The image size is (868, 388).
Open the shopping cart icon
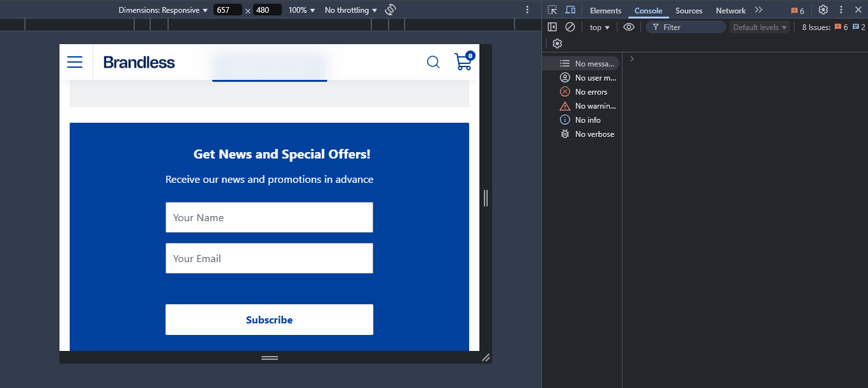(464, 61)
